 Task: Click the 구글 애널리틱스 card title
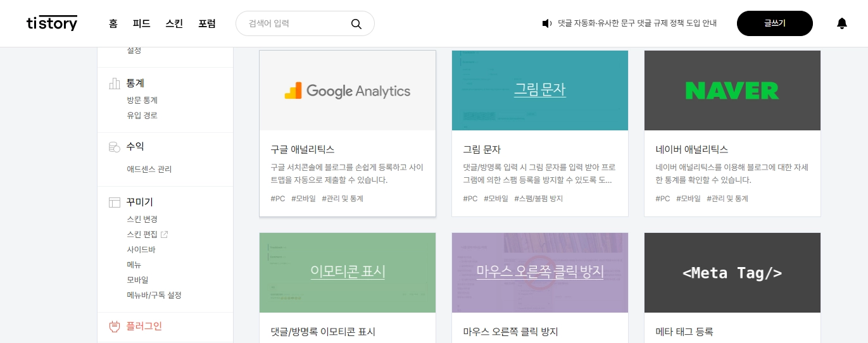[303, 150]
